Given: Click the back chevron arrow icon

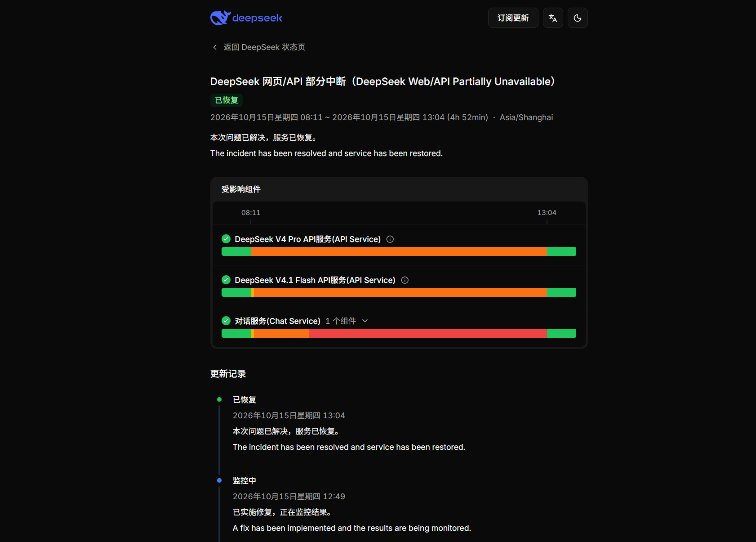Looking at the screenshot, I should 215,47.
